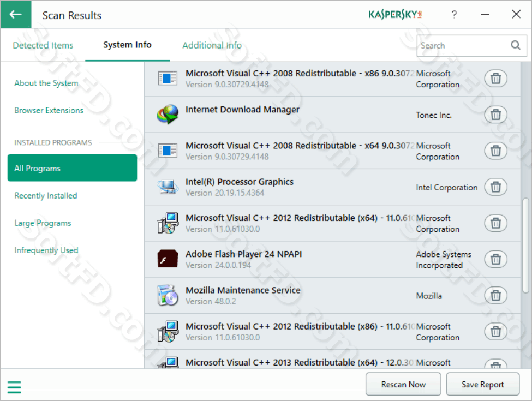This screenshot has height=401, width=532.
Task: Switch to the Detected Items tab
Action: [43, 45]
